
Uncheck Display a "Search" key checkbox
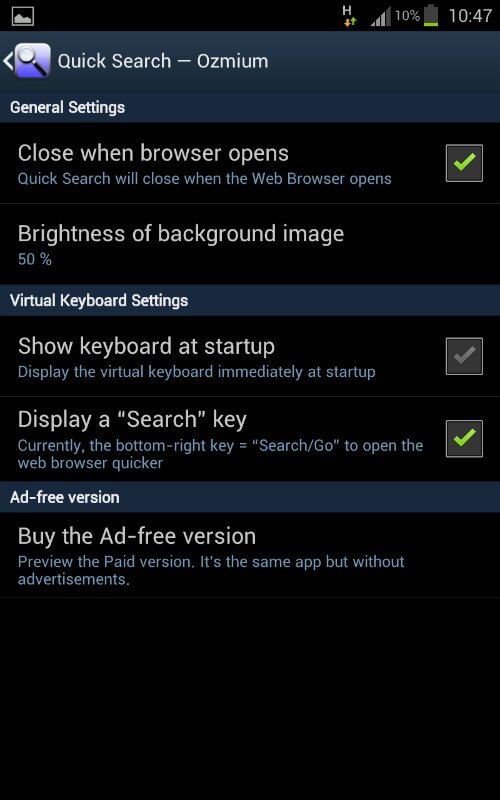coord(464,438)
